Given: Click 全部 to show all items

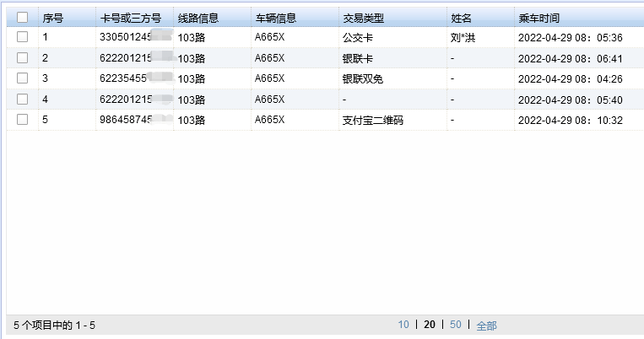Looking at the screenshot, I should [x=486, y=326].
